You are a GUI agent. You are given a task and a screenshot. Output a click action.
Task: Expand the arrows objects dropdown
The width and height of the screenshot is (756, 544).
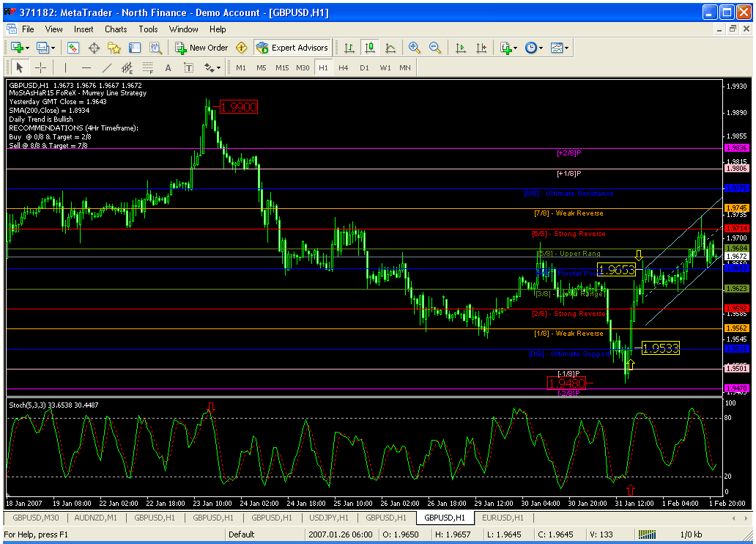tap(218, 67)
